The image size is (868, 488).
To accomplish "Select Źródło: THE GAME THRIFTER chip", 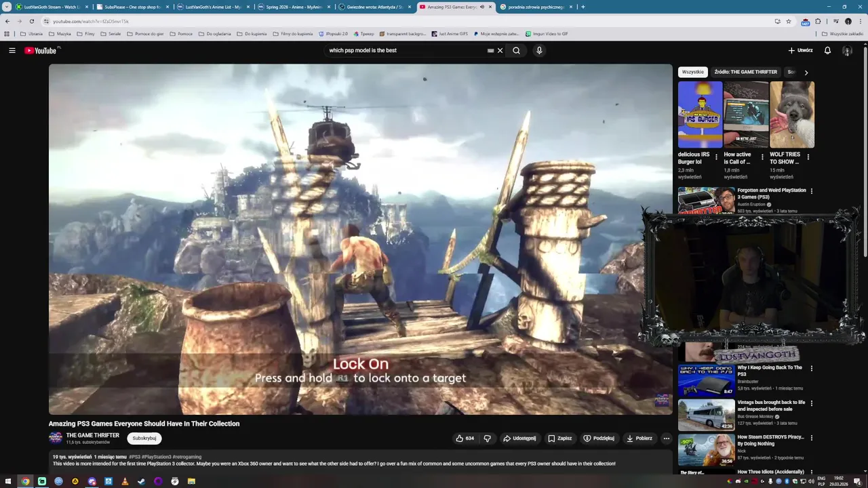I will 746,72.
